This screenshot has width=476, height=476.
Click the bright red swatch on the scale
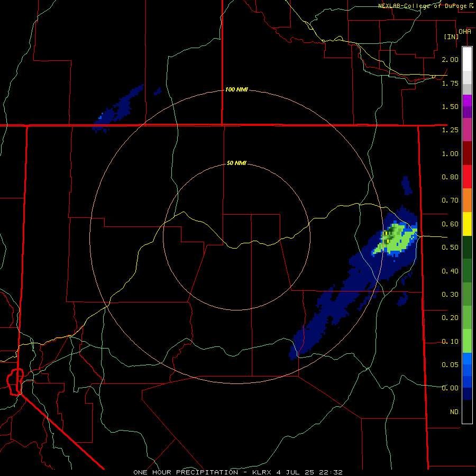(467, 177)
